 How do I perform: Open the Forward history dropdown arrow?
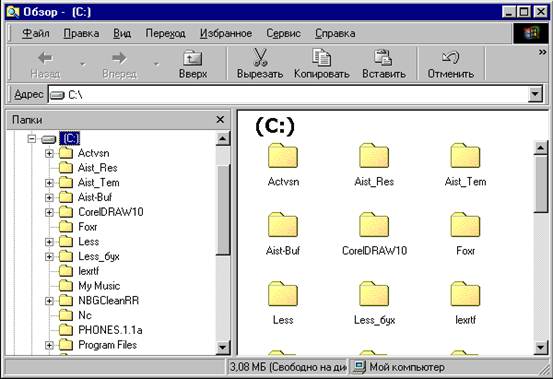point(156,64)
